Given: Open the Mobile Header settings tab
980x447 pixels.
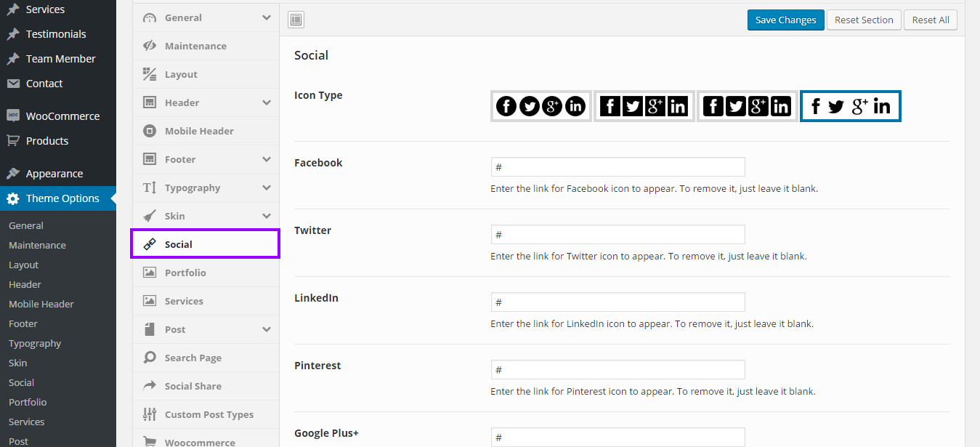Looking at the screenshot, I should click(x=198, y=131).
